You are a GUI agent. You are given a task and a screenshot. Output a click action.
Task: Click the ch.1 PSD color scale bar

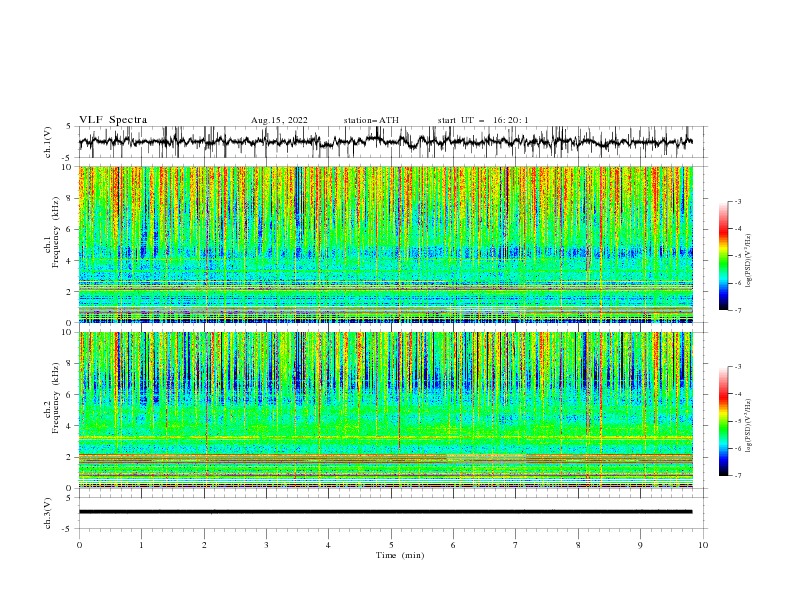(x=723, y=256)
